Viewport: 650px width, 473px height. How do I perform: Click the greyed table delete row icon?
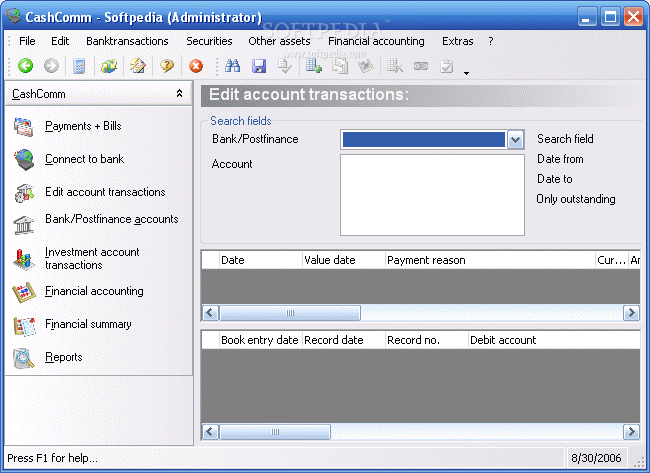395,66
